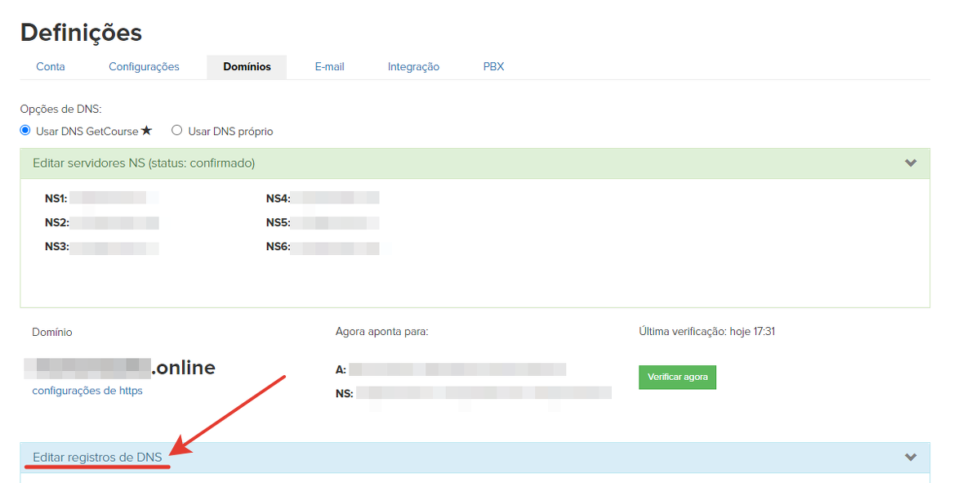This screenshot has width=980, height=483.
Task: Open the Editar registros de DNS section
Action: click(x=97, y=458)
